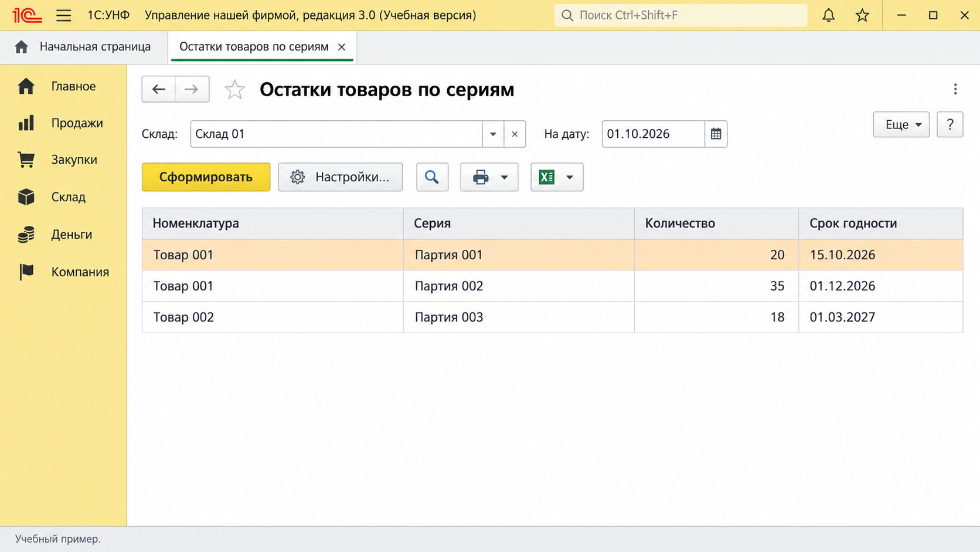Screen dimensions: 980x552
Task: Focus the global search field
Action: click(680, 15)
